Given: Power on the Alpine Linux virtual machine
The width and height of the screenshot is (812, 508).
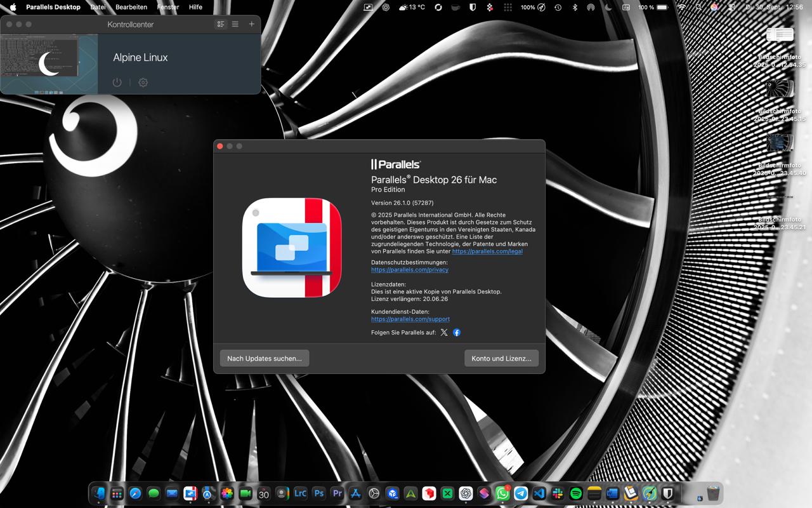Looking at the screenshot, I should point(117,83).
